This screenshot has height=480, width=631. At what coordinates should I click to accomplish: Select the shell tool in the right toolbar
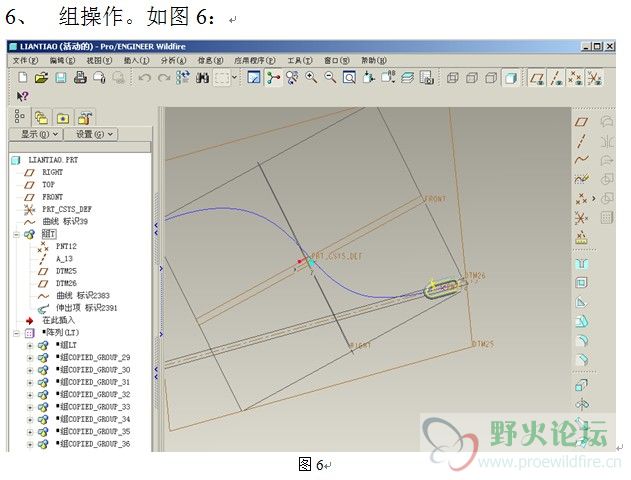click(x=582, y=283)
